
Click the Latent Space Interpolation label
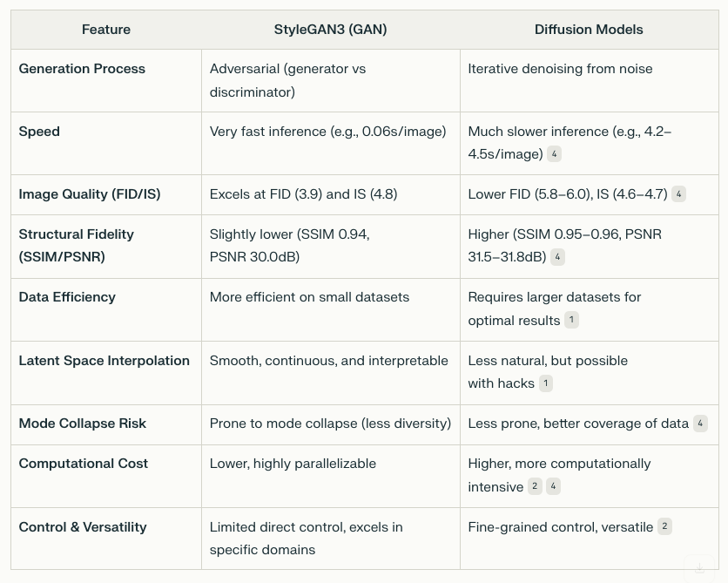coord(104,361)
